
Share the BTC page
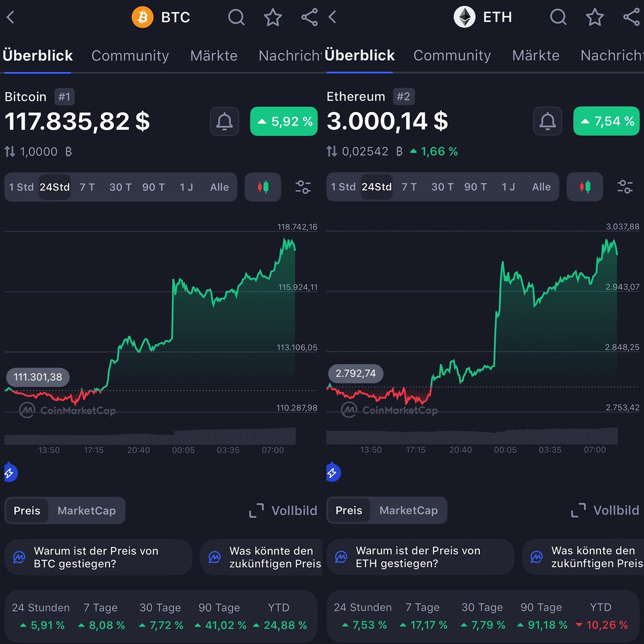(x=310, y=17)
